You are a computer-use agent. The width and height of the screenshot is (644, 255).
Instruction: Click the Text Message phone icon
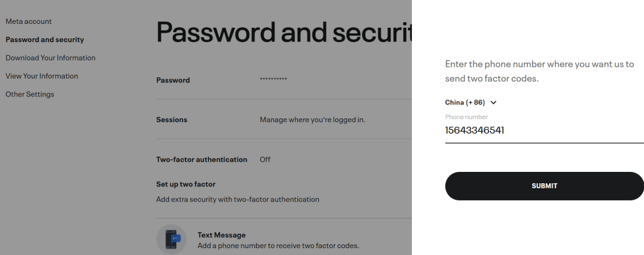(172, 239)
